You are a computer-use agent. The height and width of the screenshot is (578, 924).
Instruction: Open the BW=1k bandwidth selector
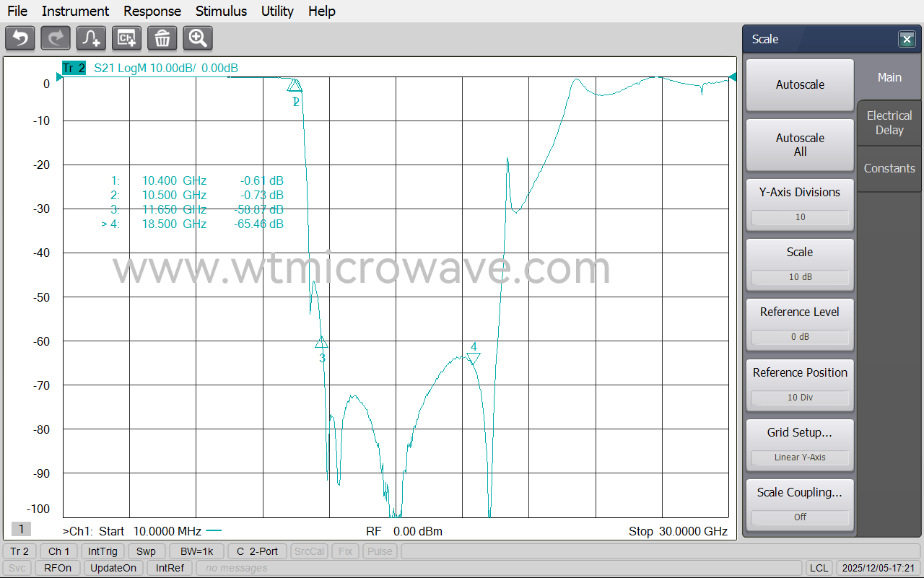click(x=196, y=551)
